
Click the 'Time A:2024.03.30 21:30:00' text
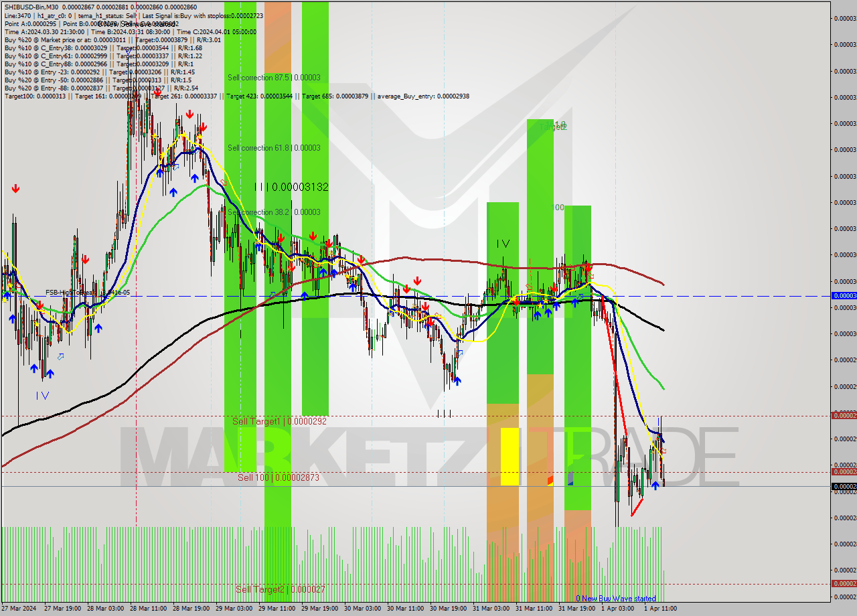click(x=44, y=31)
